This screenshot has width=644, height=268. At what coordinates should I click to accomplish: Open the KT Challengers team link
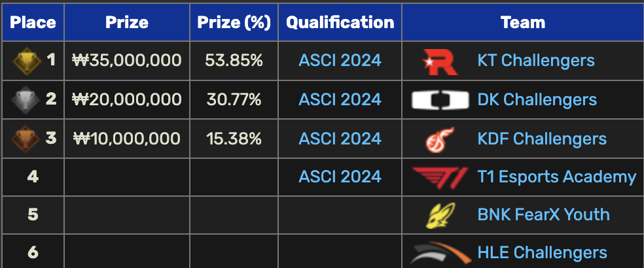pyautogui.click(x=536, y=61)
